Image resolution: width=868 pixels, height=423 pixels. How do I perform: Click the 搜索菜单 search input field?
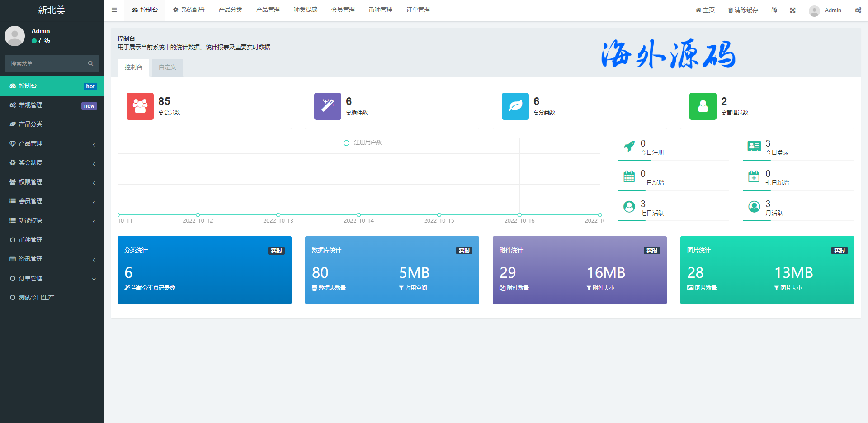tap(45, 64)
